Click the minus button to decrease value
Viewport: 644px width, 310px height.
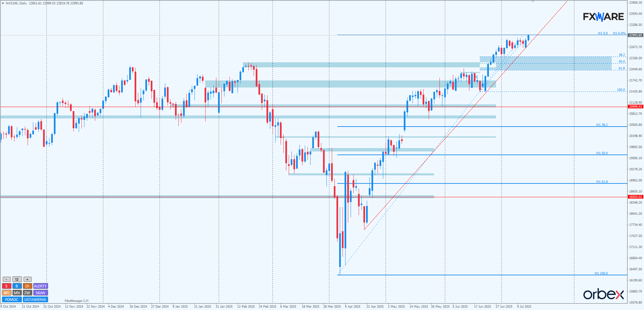coord(6,279)
